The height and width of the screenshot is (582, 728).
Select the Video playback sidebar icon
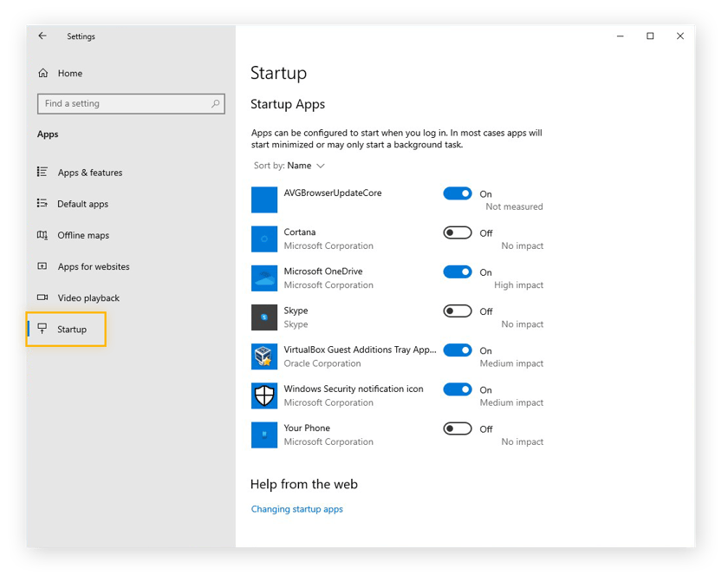43,298
